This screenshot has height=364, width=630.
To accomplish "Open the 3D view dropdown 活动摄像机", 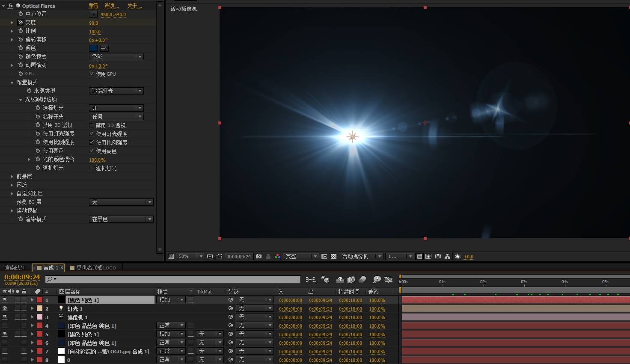I will [x=361, y=256].
